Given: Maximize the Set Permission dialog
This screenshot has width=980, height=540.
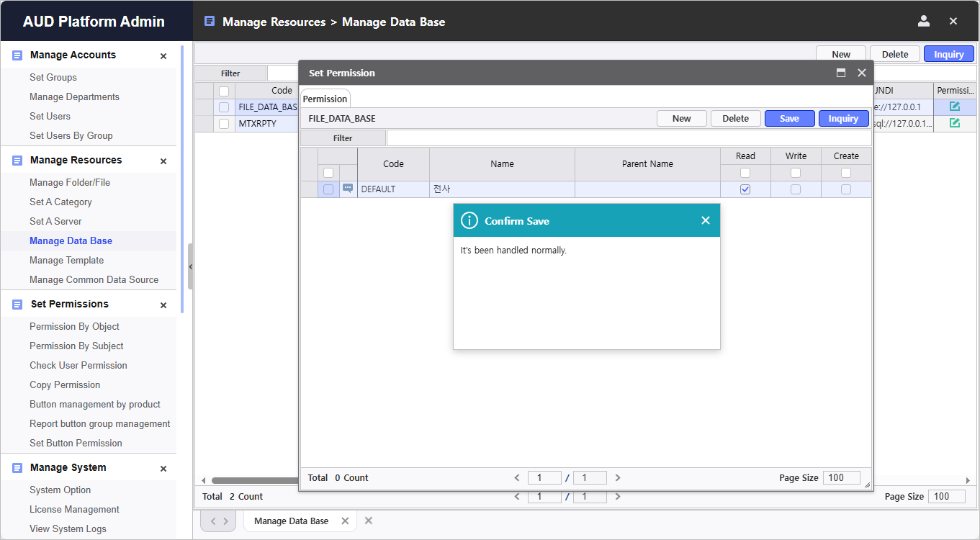Looking at the screenshot, I should pyautogui.click(x=840, y=73).
